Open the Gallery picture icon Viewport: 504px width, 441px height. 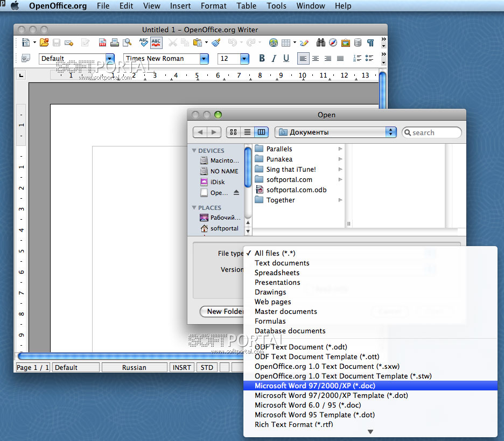[x=346, y=43]
